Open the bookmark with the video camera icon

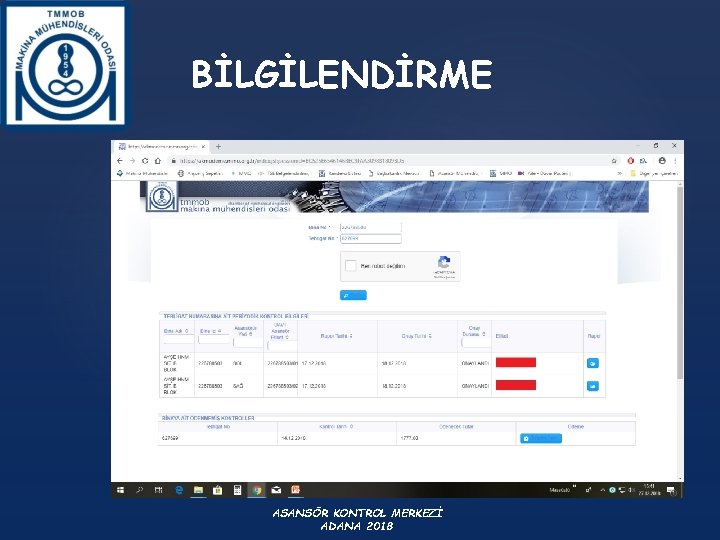544,173
